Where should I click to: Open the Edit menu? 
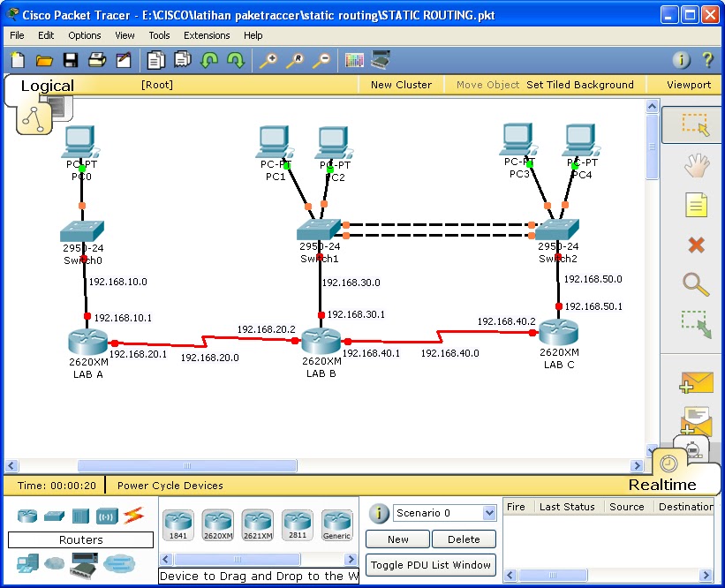(x=46, y=35)
